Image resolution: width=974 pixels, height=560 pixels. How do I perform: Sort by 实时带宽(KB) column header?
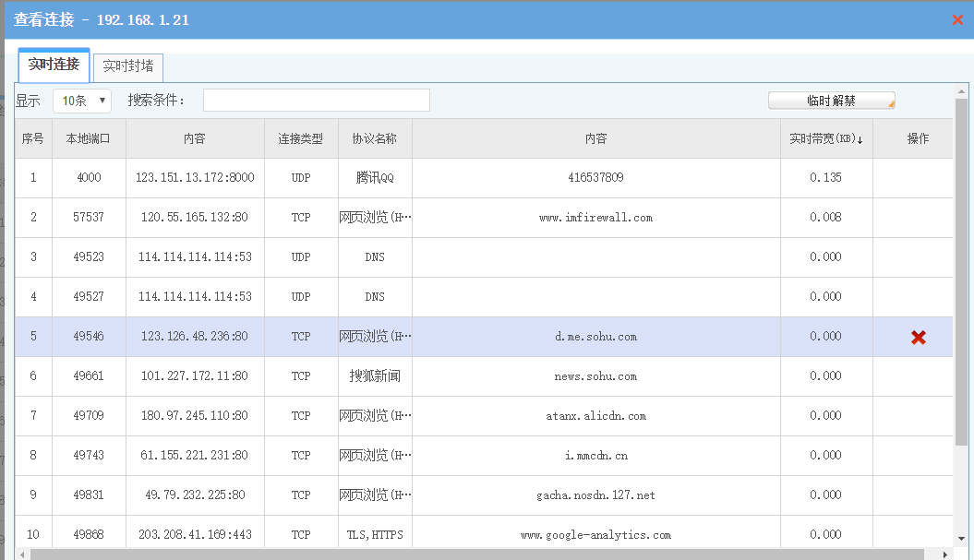(825, 138)
